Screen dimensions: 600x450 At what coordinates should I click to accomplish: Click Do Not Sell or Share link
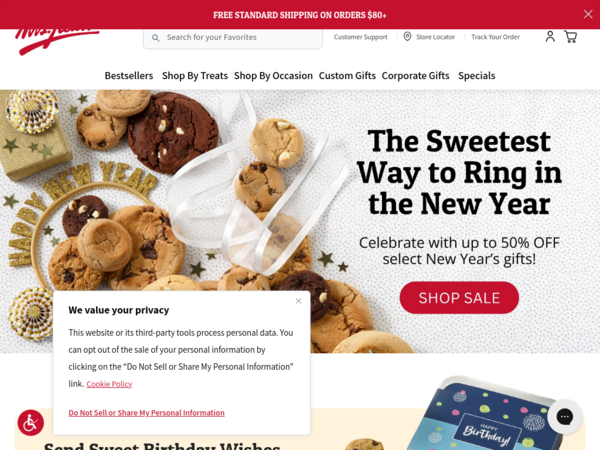point(147,413)
